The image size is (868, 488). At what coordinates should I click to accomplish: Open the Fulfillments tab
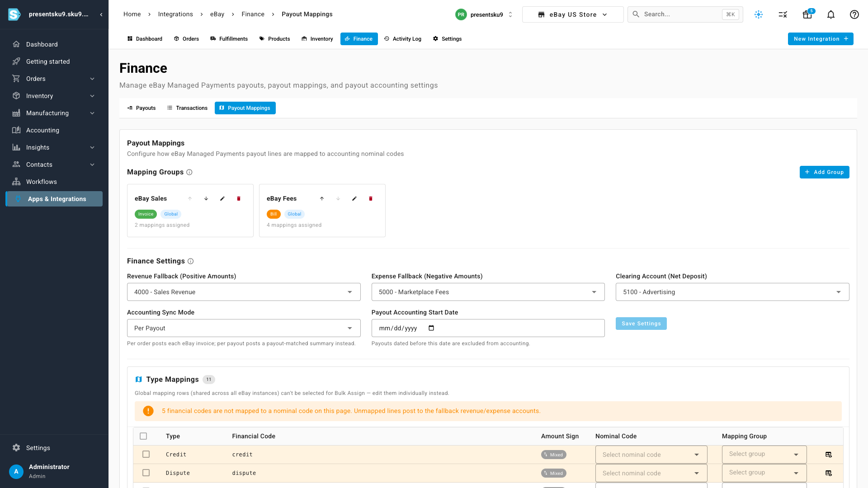tap(229, 39)
